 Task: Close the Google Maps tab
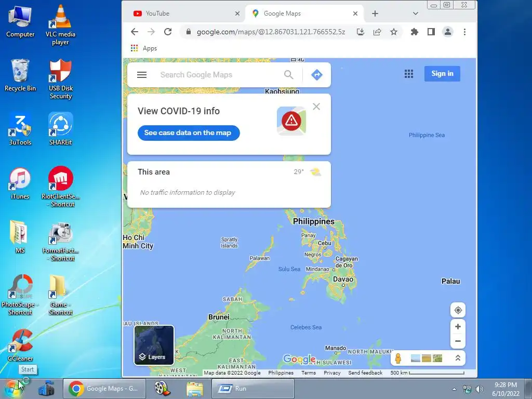point(355,14)
